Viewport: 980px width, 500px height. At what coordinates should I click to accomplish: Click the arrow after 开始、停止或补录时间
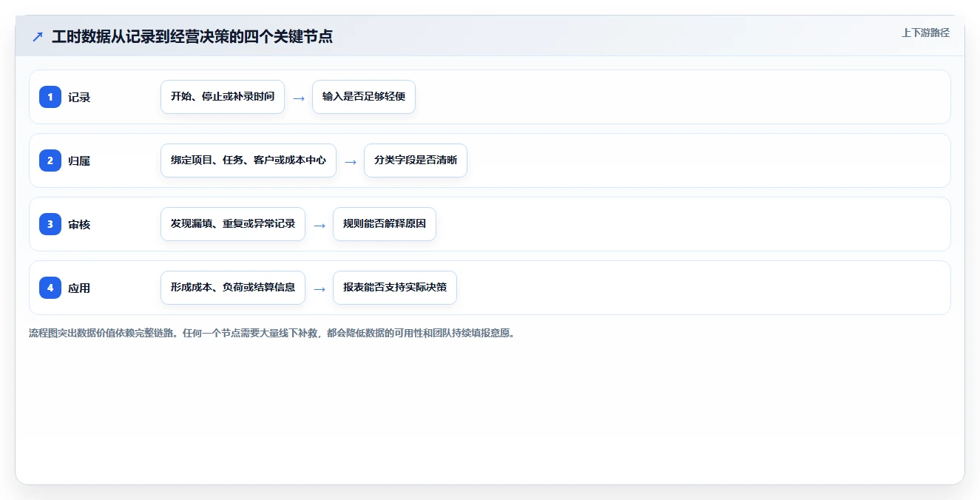(x=299, y=98)
